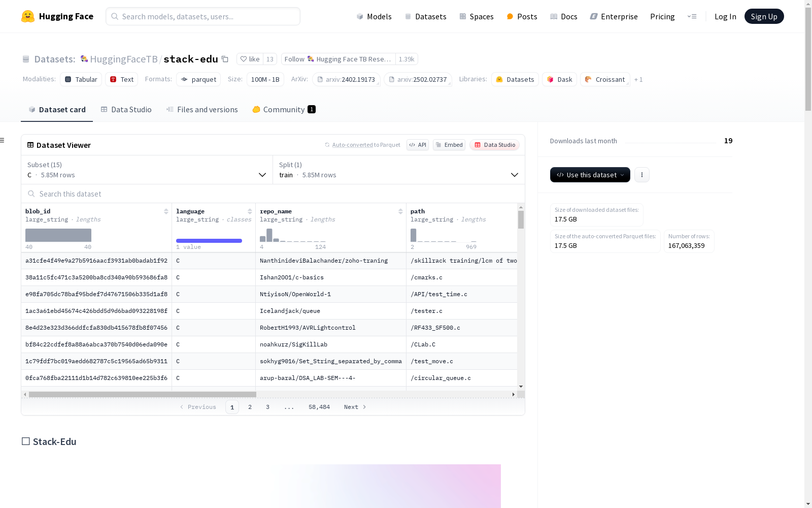Follow Hugging Face TB Research
812x508 pixels.
coord(338,59)
